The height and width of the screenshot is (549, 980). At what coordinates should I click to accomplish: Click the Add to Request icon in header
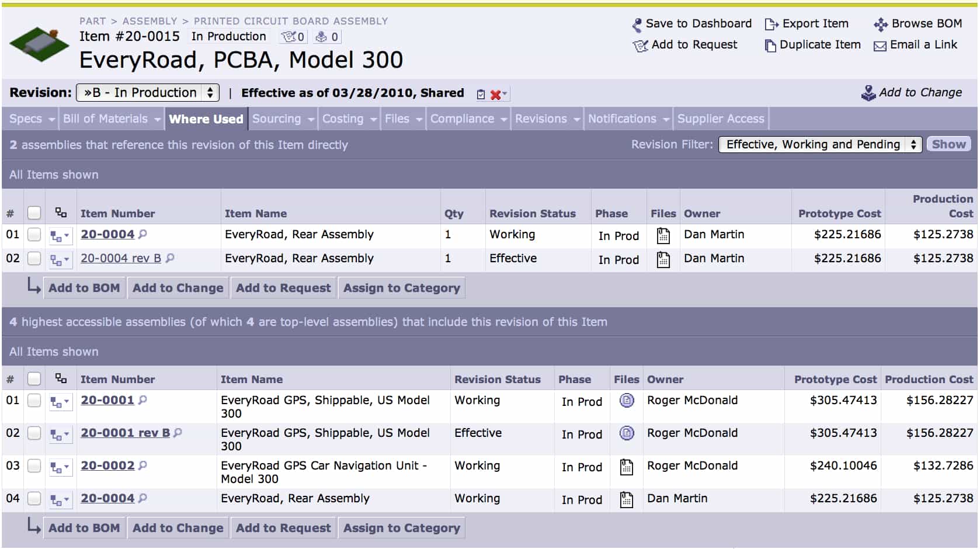point(641,46)
